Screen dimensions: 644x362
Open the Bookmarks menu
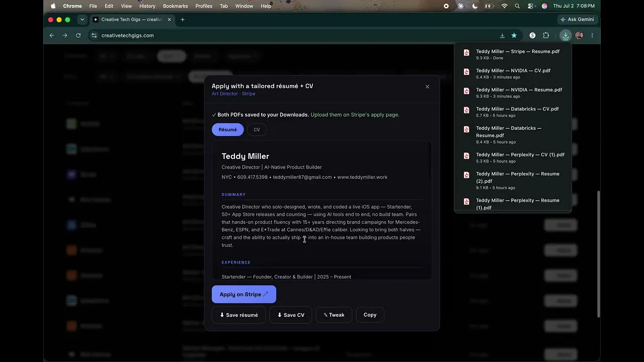[175, 6]
